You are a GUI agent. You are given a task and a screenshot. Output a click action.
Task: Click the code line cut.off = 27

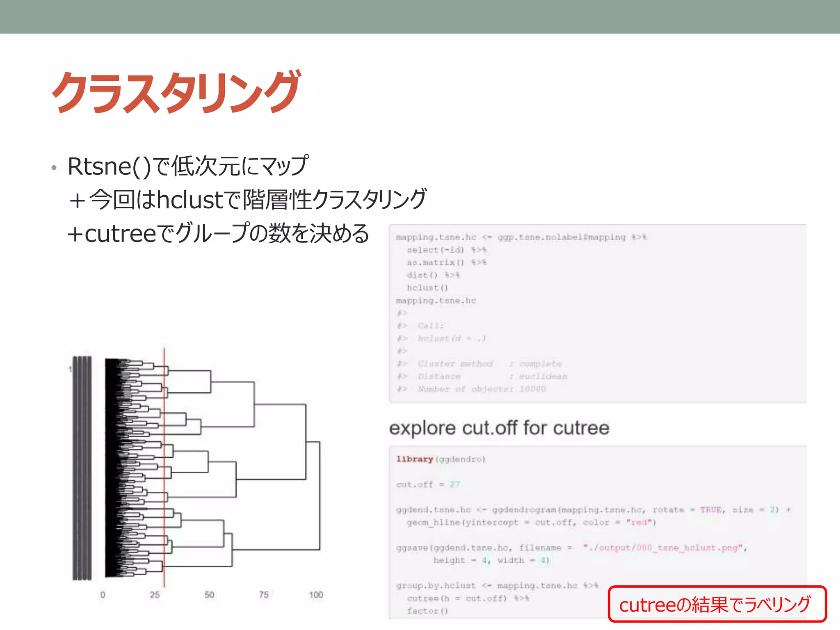pos(428,484)
